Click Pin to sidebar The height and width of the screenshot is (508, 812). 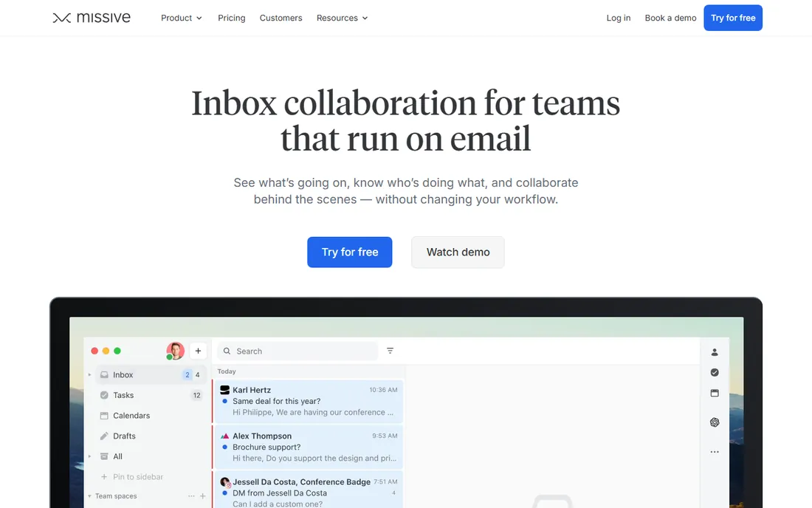(132, 476)
